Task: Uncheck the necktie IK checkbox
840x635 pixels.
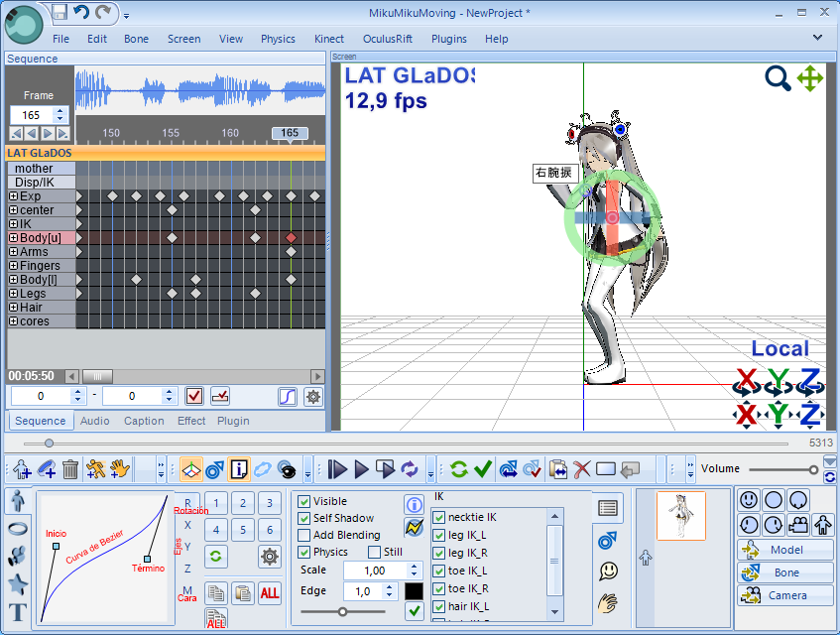Action: [439, 517]
